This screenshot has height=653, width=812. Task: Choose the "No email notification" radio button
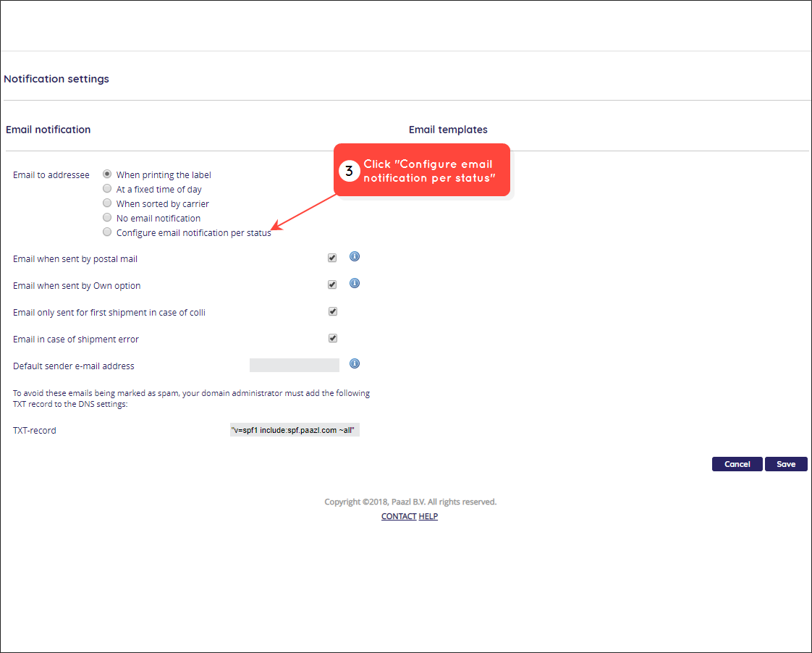point(107,217)
